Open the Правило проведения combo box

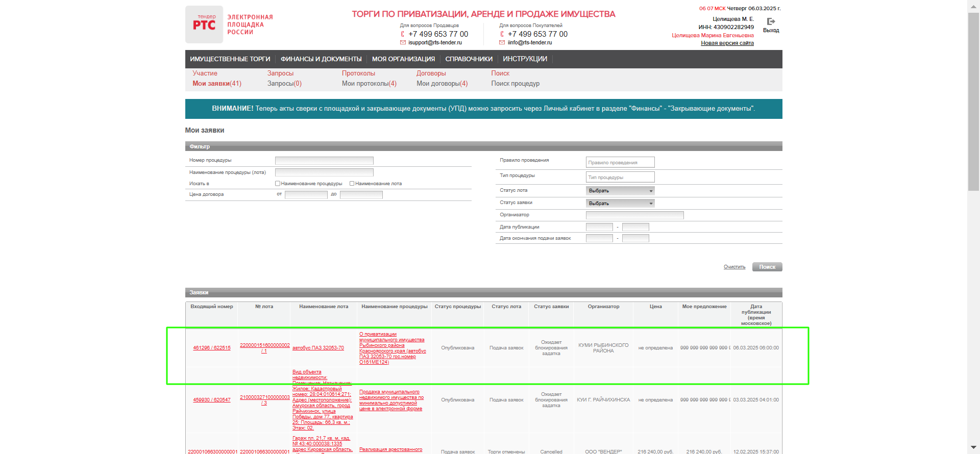pyautogui.click(x=620, y=162)
